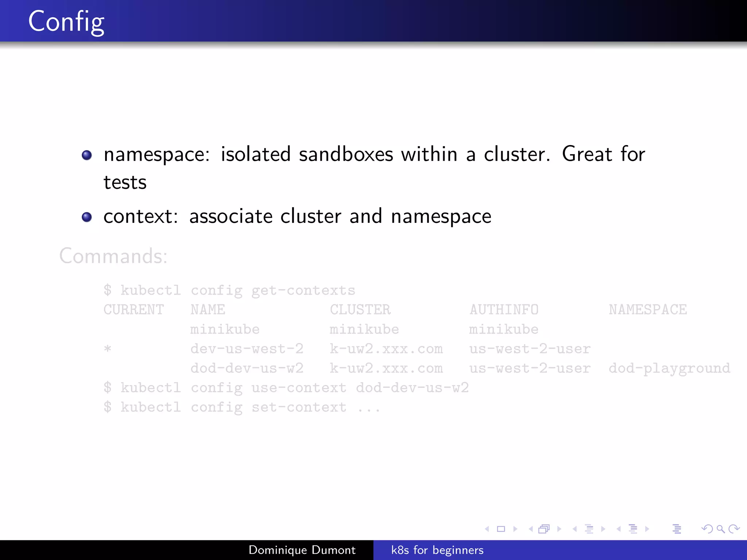The width and height of the screenshot is (747, 560).
Task: Click the go forward curved arrow icon
Action: 734,529
